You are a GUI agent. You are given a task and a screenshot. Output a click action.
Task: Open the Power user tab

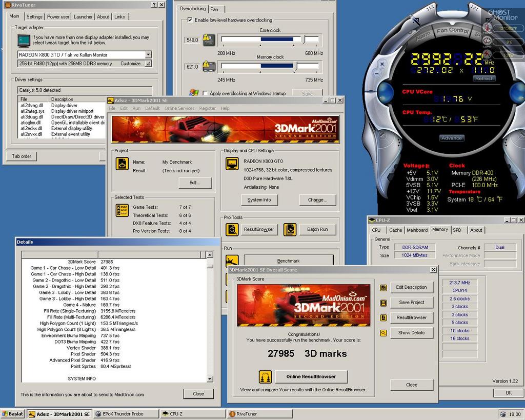tap(58, 16)
